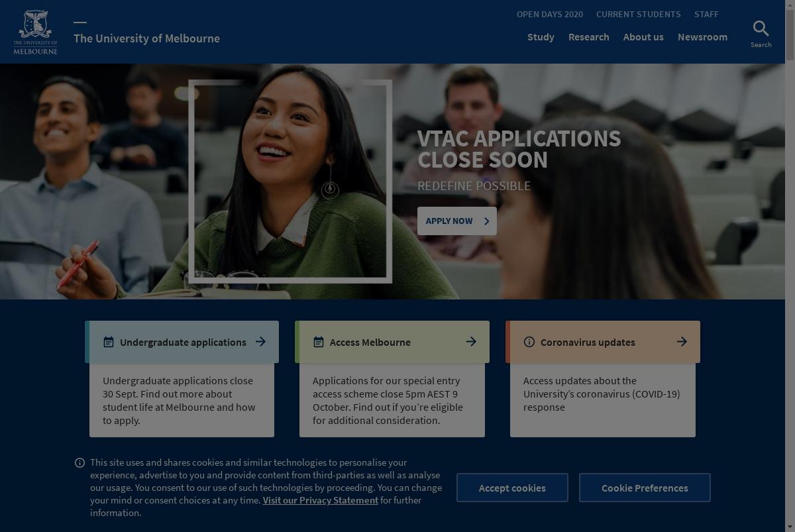Viewport: 795px width, 532px height.
Task: Open the Research menu
Action: click(589, 37)
